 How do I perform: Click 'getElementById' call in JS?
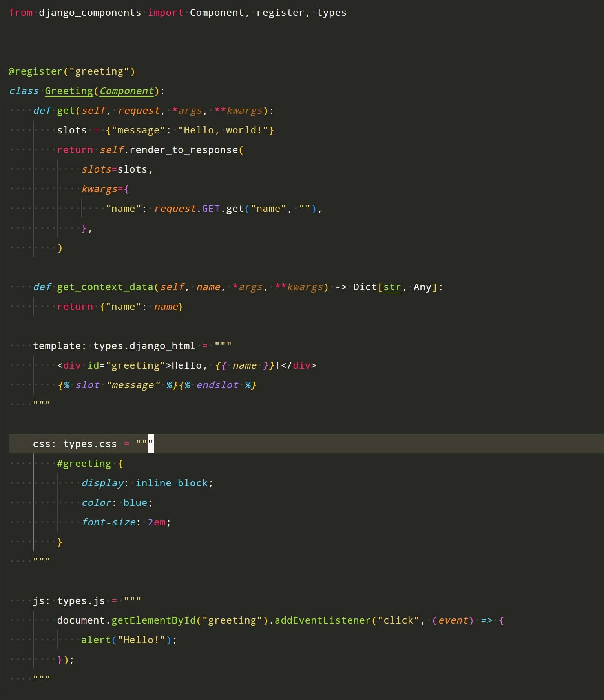pos(153,620)
